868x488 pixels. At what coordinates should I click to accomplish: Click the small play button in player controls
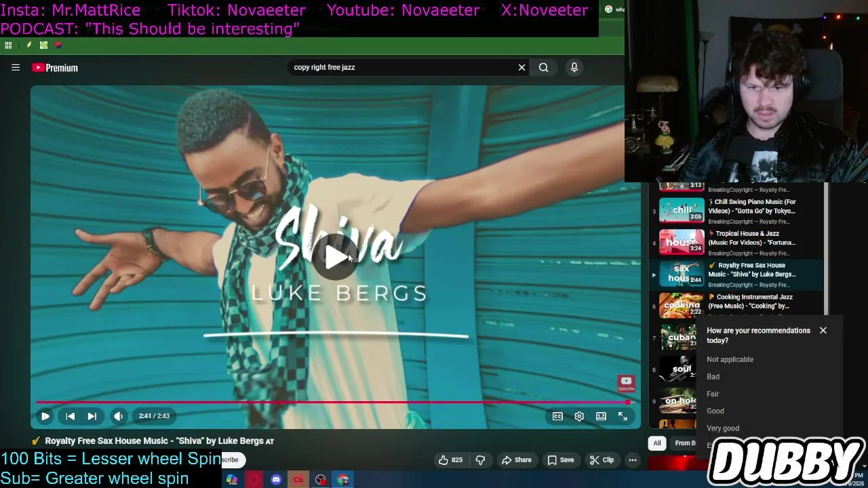point(45,416)
